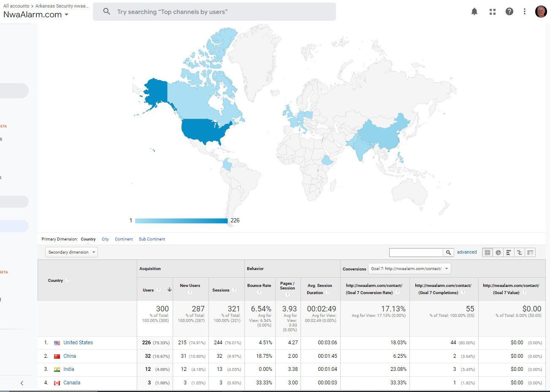The width and height of the screenshot is (550, 392).
Task: Select the Continent primary dimension
Action: tap(124, 239)
